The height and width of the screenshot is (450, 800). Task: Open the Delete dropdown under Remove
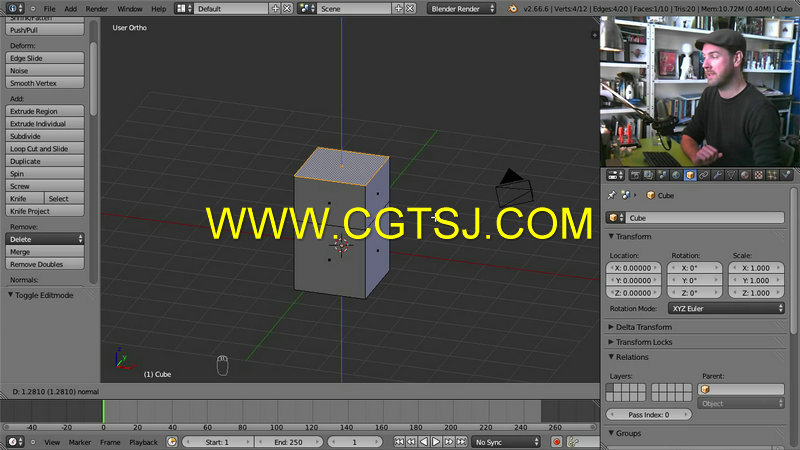(45, 239)
